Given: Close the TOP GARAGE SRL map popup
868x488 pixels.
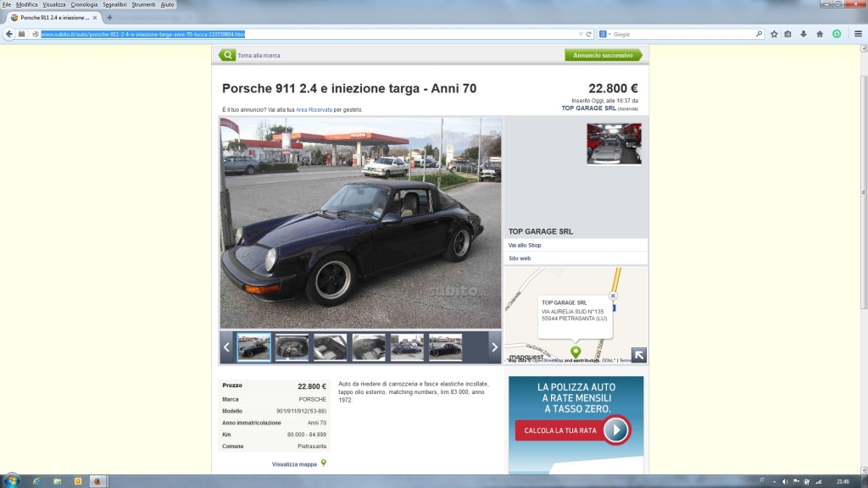Looking at the screenshot, I should 613,296.
